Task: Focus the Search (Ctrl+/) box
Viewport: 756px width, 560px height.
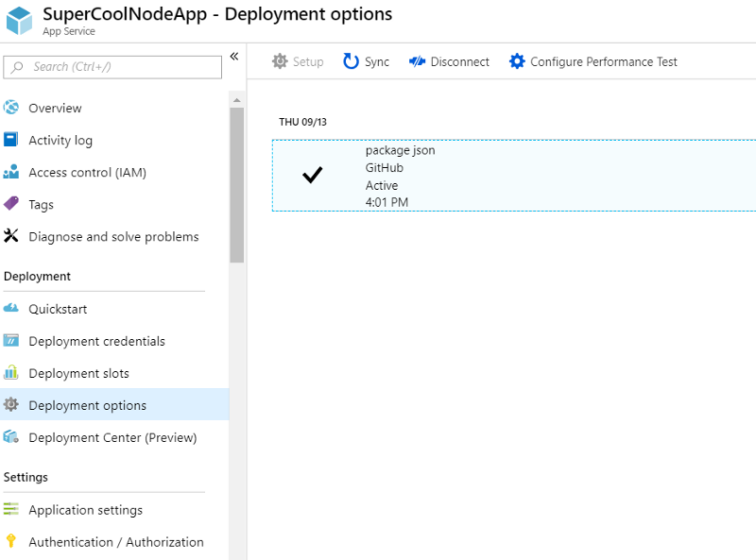Action: pyautogui.click(x=112, y=67)
